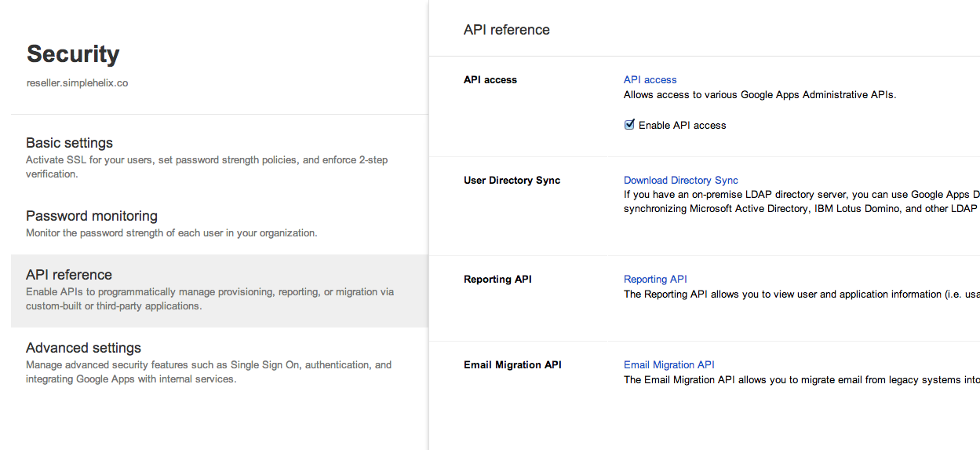Screen dimensions: 980x450
Task: Click the bold User Directory Sync label
Action: click(512, 180)
